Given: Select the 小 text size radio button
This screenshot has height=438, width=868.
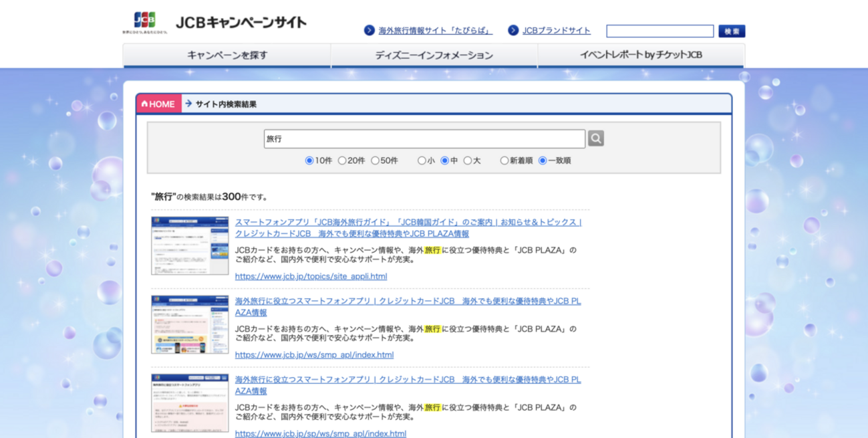Looking at the screenshot, I should 421,160.
